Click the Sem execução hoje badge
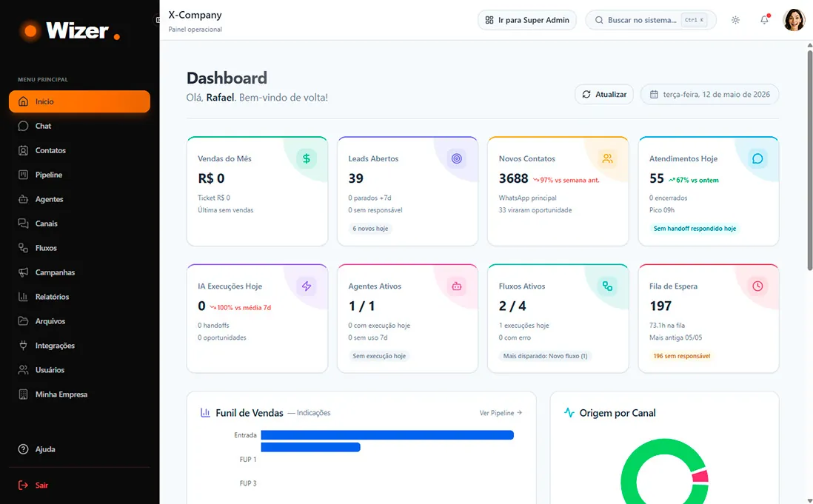 pyautogui.click(x=379, y=356)
